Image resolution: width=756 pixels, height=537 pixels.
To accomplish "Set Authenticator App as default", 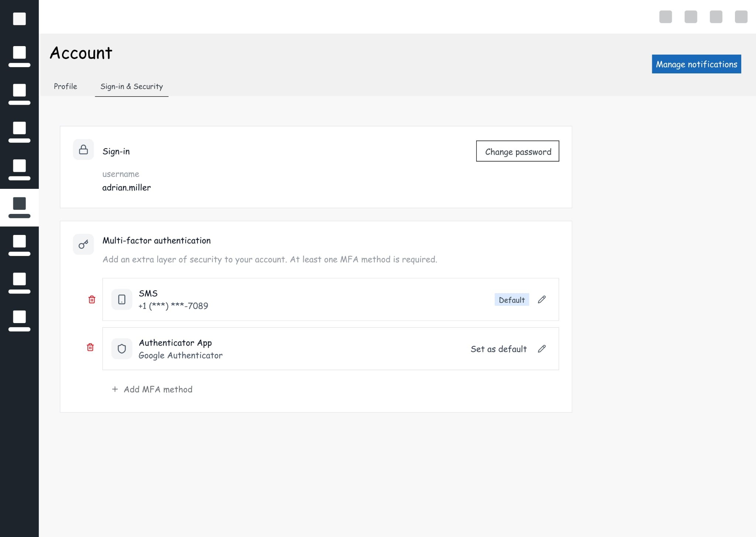I will click(498, 349).
